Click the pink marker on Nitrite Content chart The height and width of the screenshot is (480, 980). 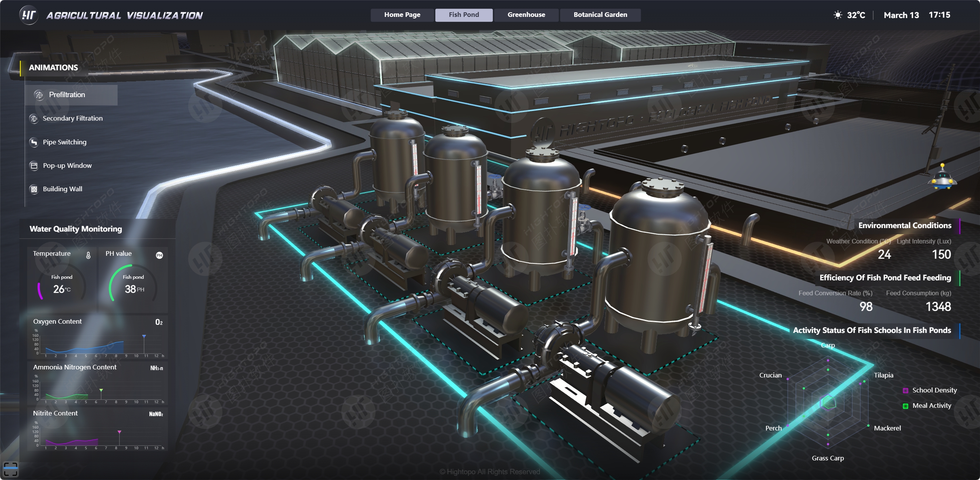(x=120, y=432)
